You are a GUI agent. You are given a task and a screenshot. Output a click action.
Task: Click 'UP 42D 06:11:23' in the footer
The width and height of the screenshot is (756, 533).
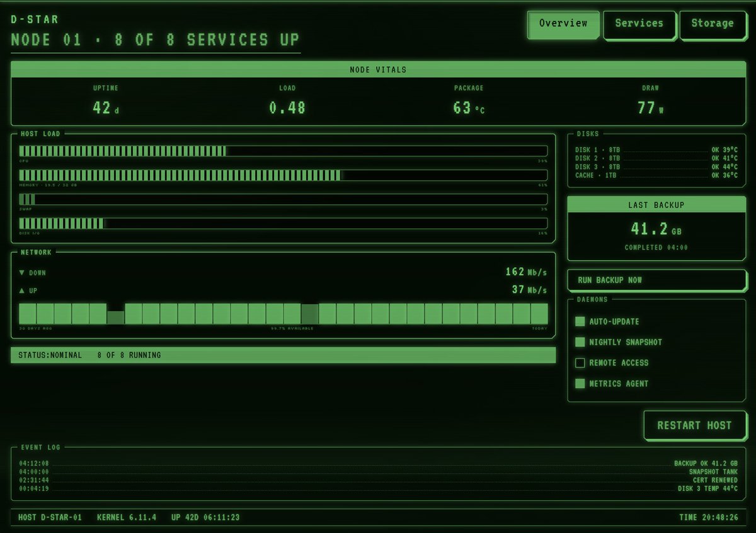pyautogui.click(x=205, y=517)
